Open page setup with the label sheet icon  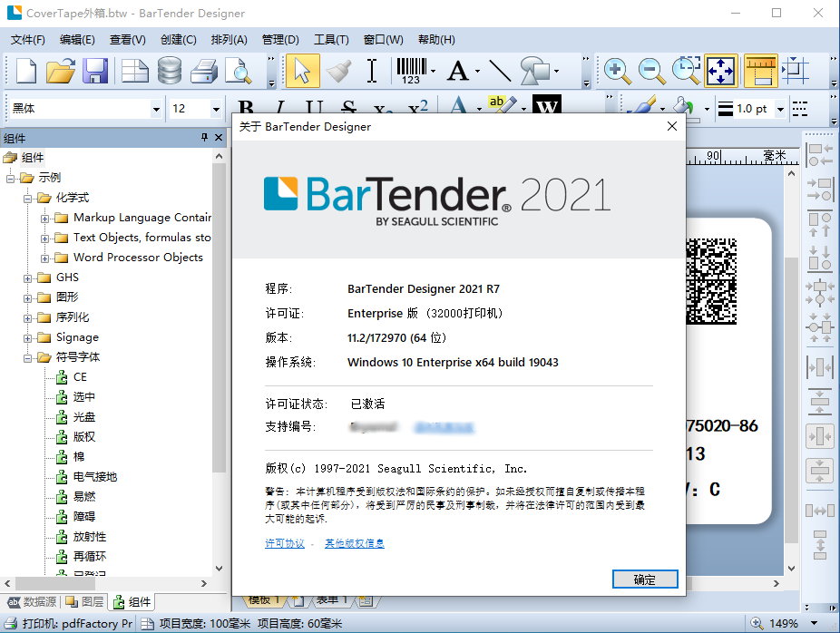coord(134,71)
